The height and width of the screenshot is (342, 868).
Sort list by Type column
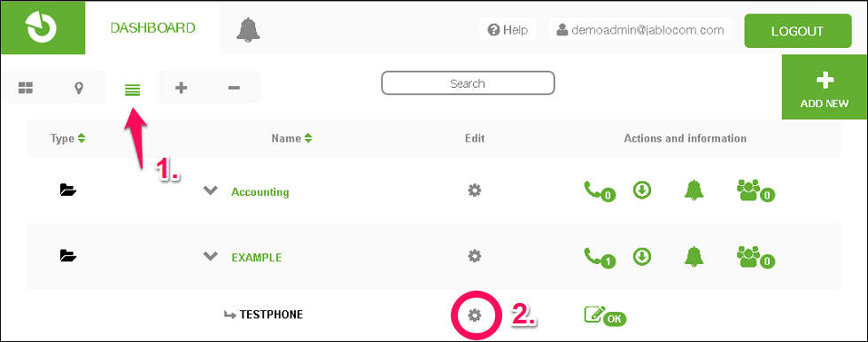point(67,138)
